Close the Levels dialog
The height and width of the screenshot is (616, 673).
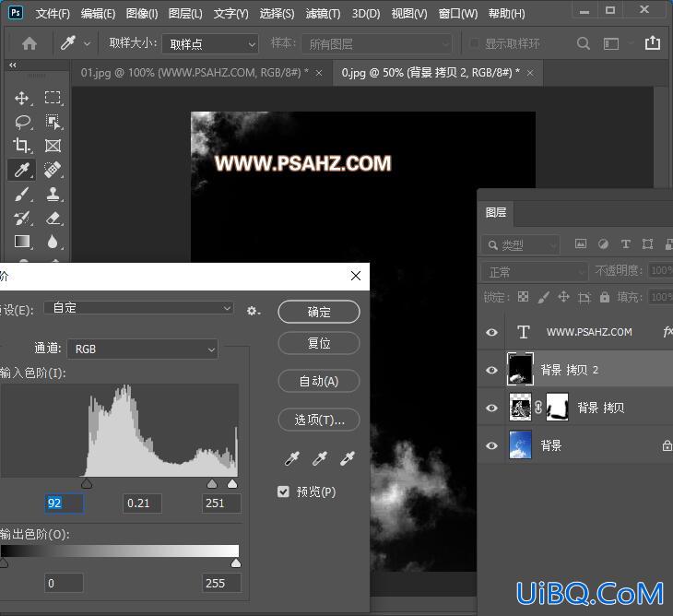tap(355, 276)
